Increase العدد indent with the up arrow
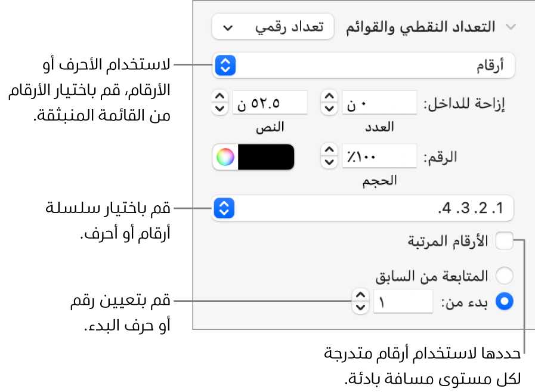 [x=330, y=97]
